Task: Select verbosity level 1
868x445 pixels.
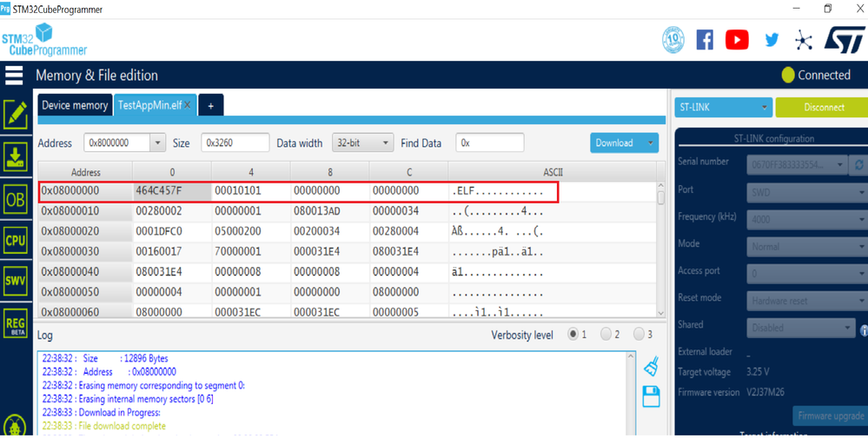Action: click(x=573, y=335)
